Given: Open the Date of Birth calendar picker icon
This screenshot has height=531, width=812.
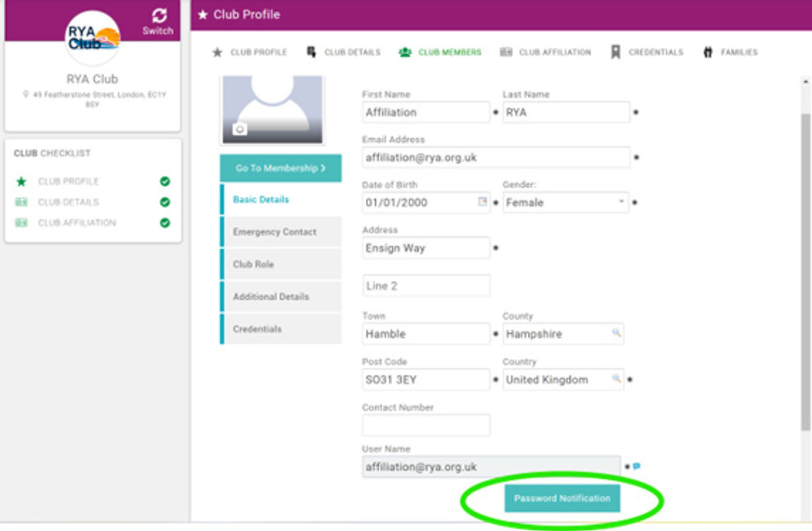Looking at the screenshot, I should 483,202.
